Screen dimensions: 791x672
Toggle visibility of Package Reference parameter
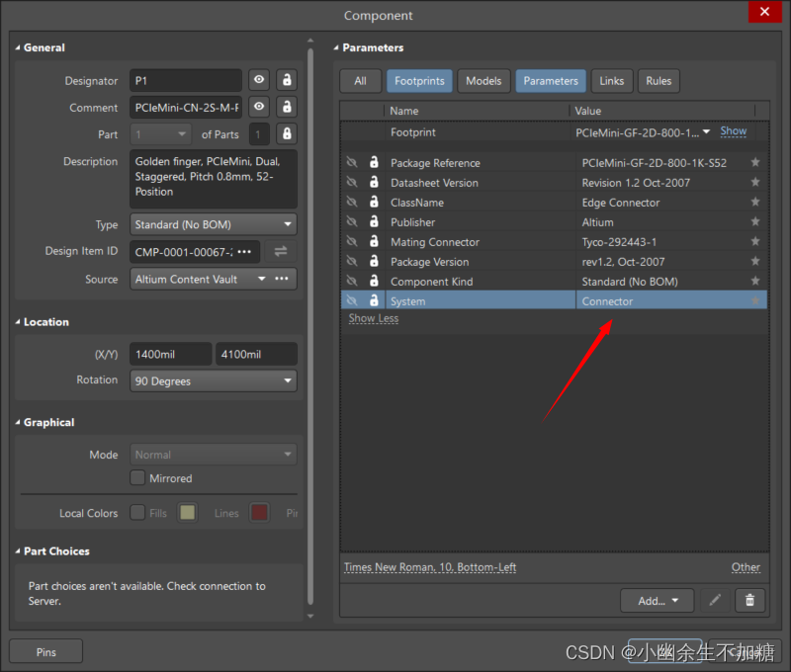tap(351, 163)
